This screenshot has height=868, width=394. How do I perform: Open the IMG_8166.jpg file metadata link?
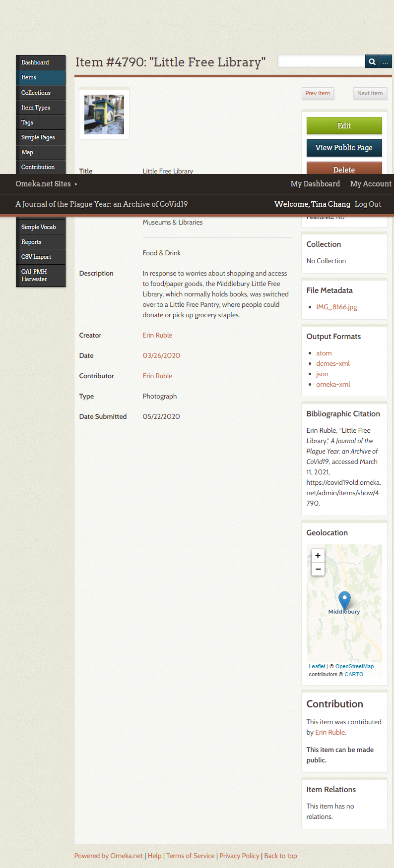(x=336, y=307)
